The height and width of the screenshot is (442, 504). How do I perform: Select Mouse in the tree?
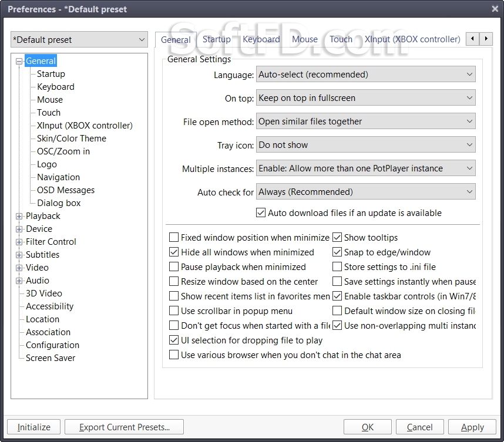50,100
